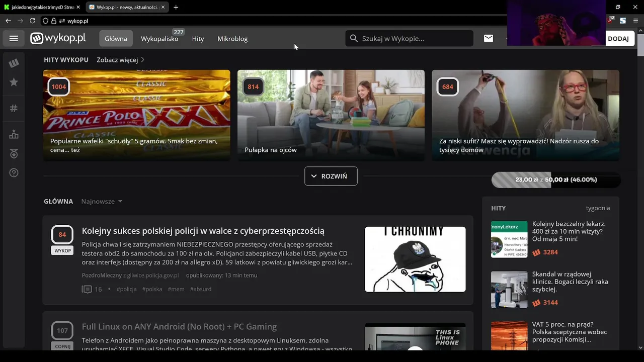Open tygodnia period selector
The image size is (644, 362).
[x=598, y=208]
